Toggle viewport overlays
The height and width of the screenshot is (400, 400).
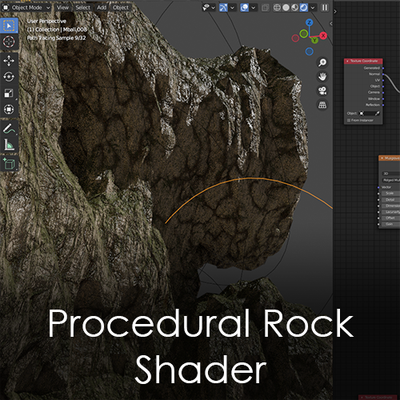click(x=244, y=7)
